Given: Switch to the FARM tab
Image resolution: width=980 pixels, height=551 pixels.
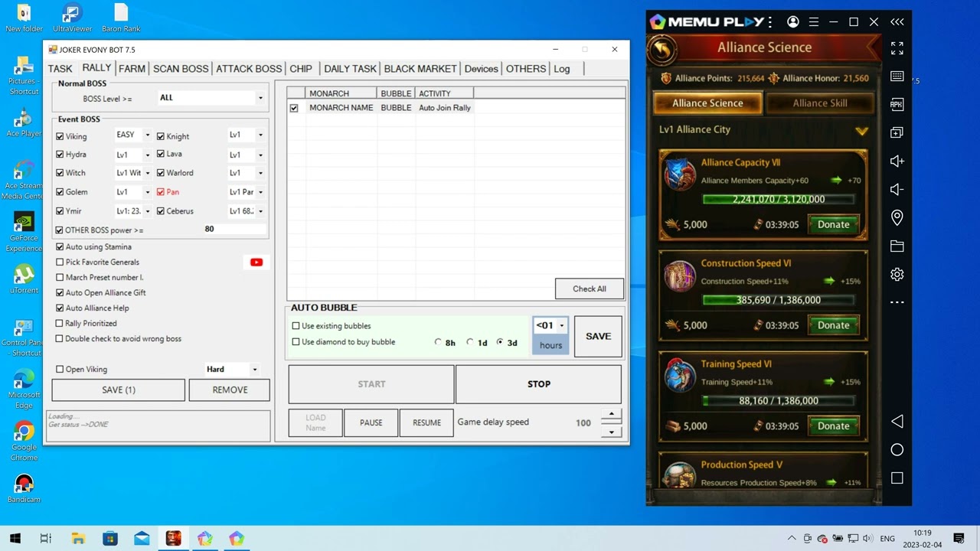Looking at the screenshot, I should (132, 69).
